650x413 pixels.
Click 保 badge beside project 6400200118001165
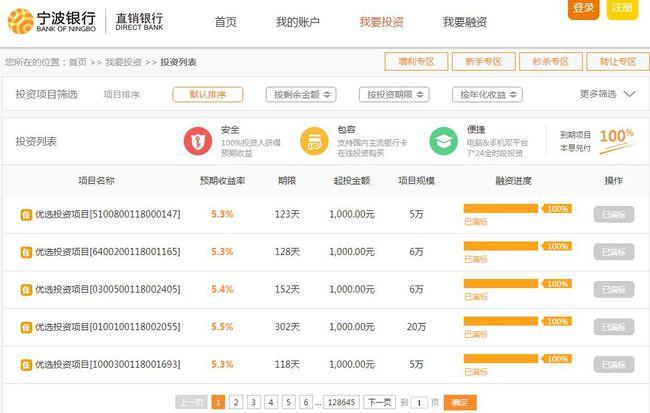tap(26, 252)
